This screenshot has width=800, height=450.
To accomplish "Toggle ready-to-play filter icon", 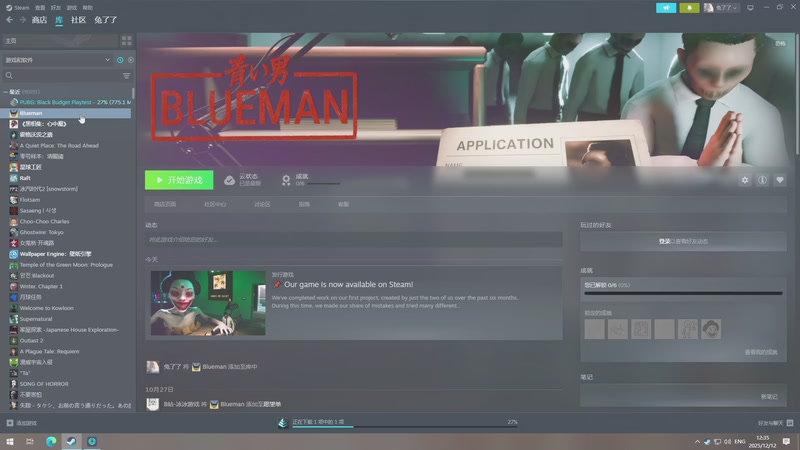I will [131, 60].
